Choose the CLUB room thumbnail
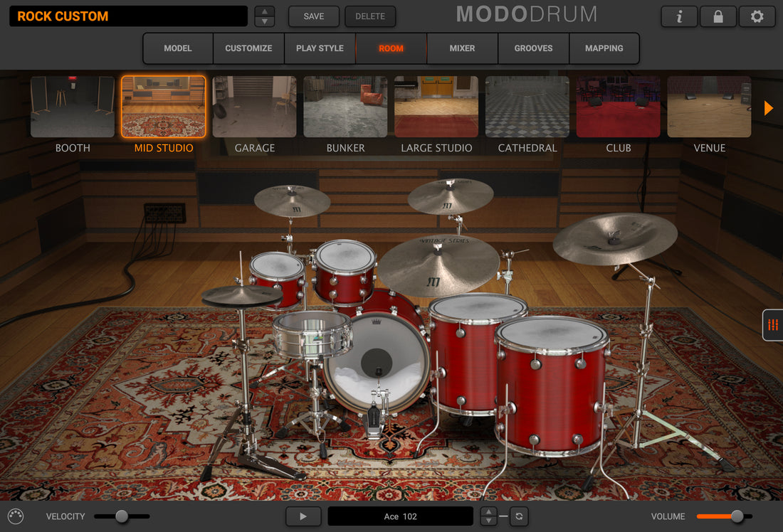This screenshot has height=532, width=783. click(618, 107)
